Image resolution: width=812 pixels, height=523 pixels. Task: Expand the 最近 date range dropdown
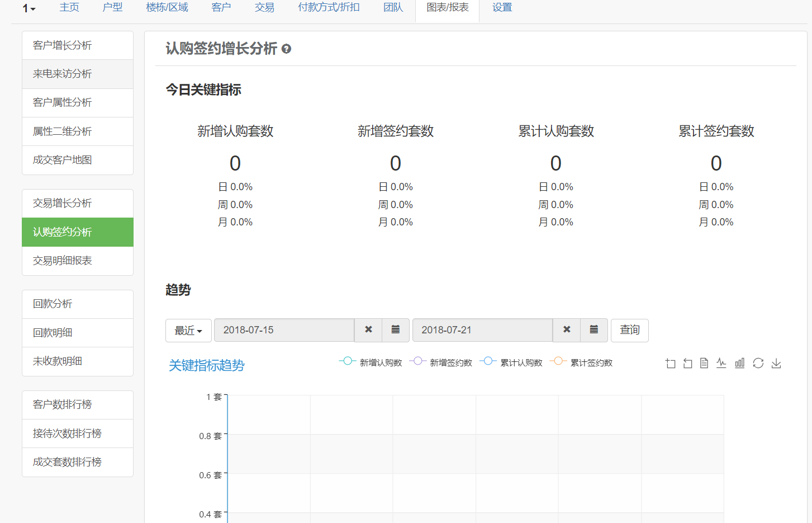coord(188,331)
